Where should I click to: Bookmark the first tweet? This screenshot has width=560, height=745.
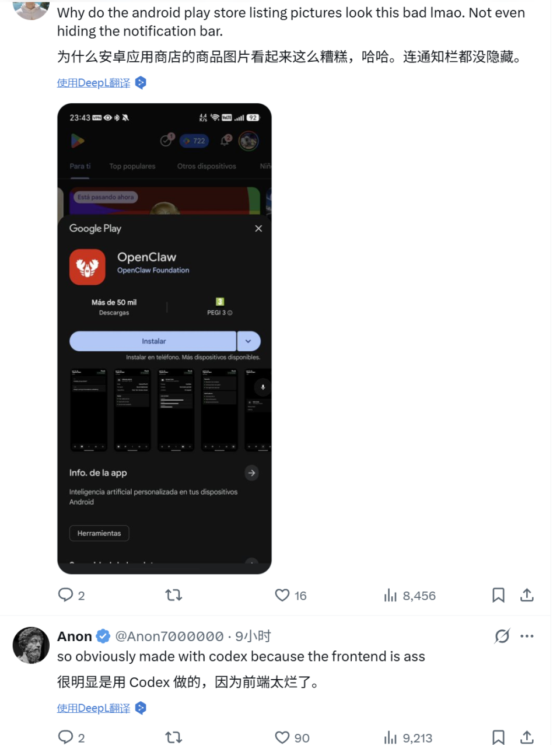point(498,595)
